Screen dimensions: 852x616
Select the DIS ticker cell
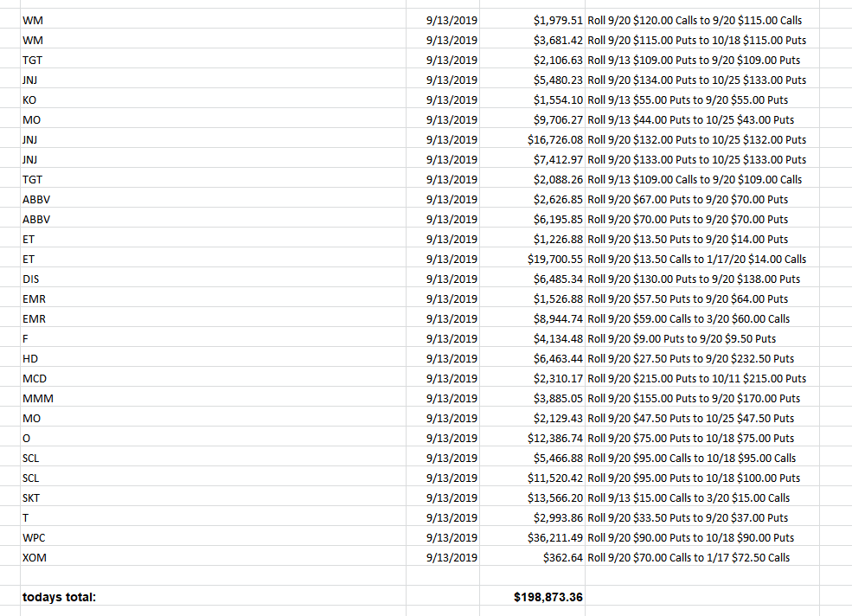(x=213, y=279)
